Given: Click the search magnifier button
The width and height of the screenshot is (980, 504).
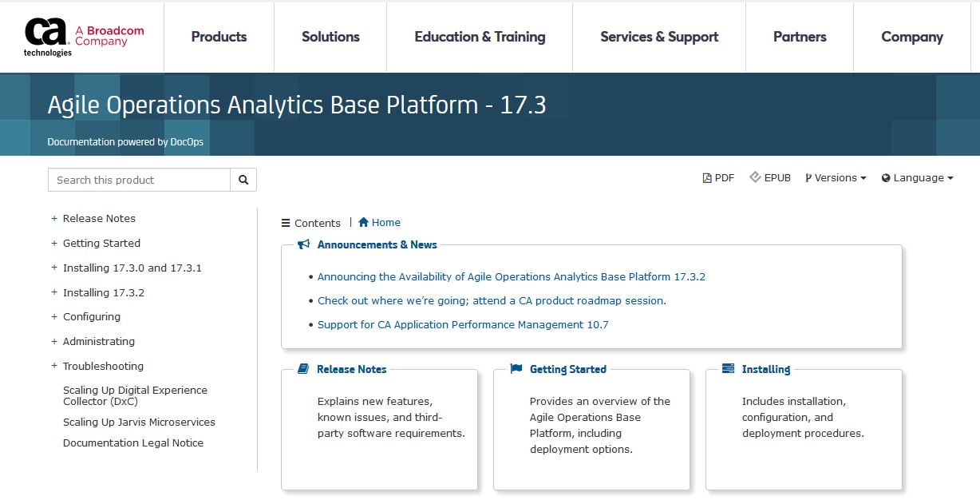Looking at the screenshot, I should click(x=243, y=180).
